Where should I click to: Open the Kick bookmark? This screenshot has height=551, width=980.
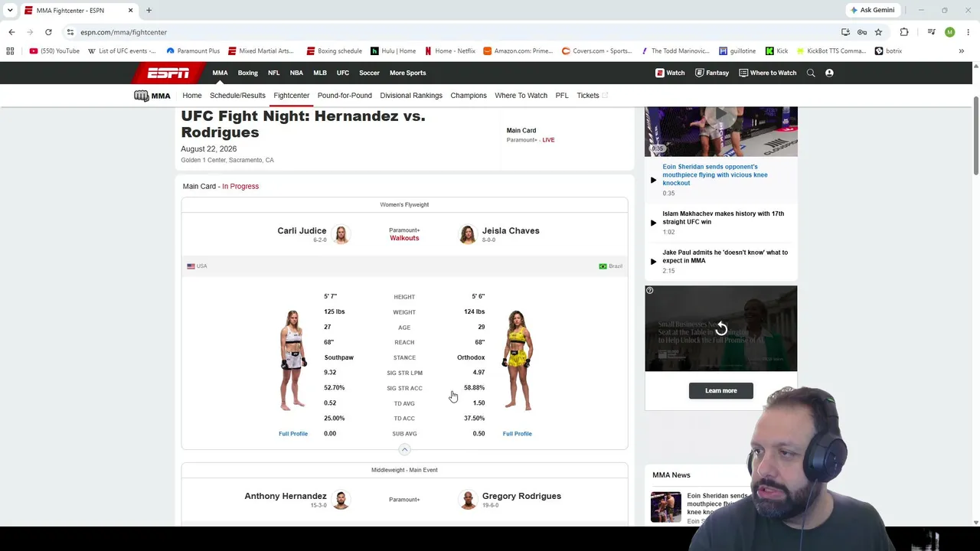click(x=776, y=51)
